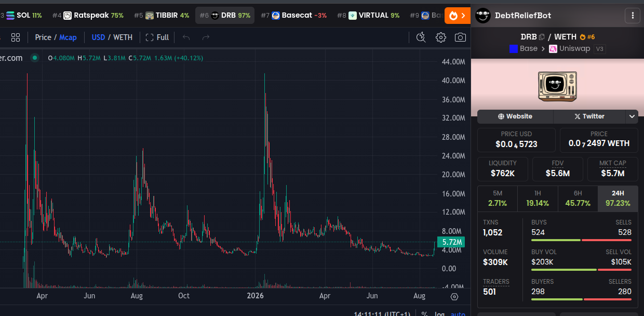Open the #4 Ratspeak trending item
This screenshot has width=644, height=316.
pos(88,16)
